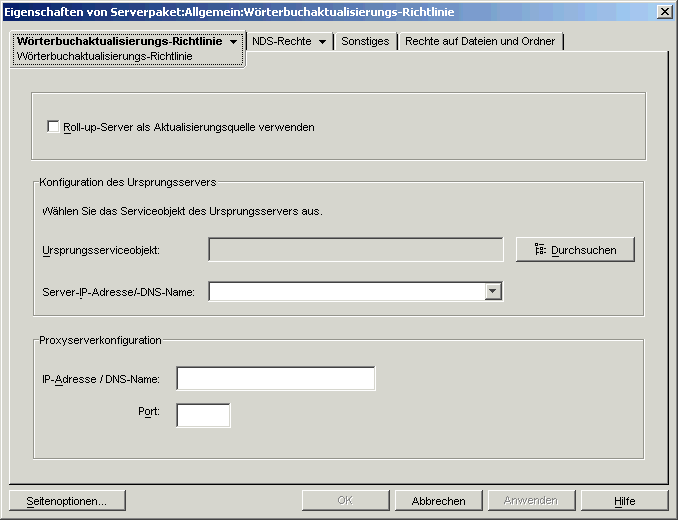Click the greyed-out OK button
Viewport: 678px width, 520px height.
pos(345,501)
